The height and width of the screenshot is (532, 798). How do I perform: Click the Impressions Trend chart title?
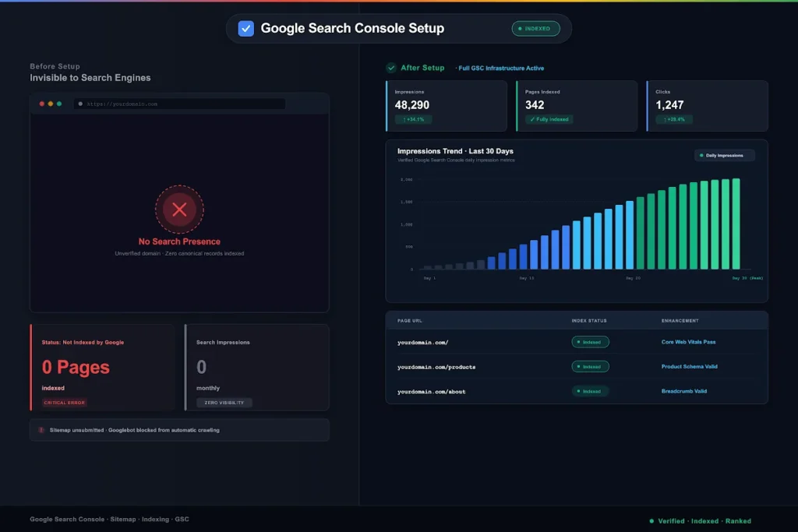[455, 151]
